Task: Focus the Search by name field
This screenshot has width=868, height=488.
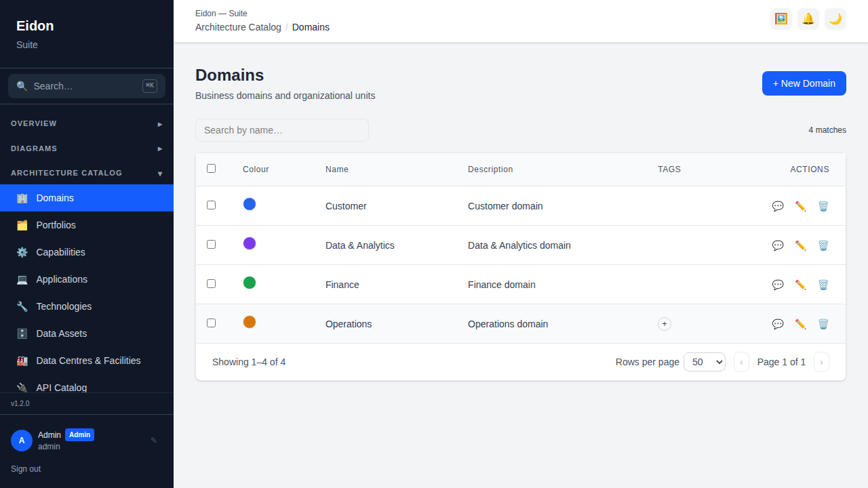Action: pyautogui.click(x=282, y=130)
